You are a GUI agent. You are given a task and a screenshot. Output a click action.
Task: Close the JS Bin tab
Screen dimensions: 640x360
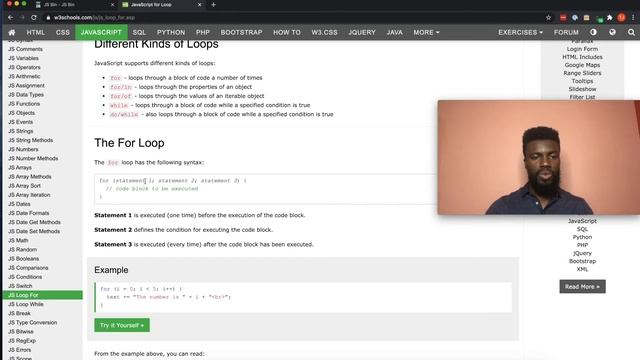[113, 4]
